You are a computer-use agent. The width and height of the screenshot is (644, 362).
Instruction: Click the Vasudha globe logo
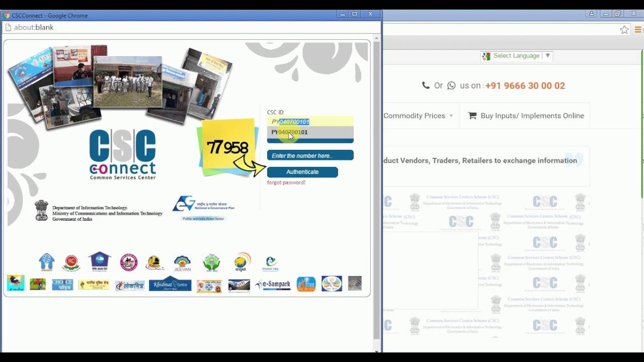242,262
